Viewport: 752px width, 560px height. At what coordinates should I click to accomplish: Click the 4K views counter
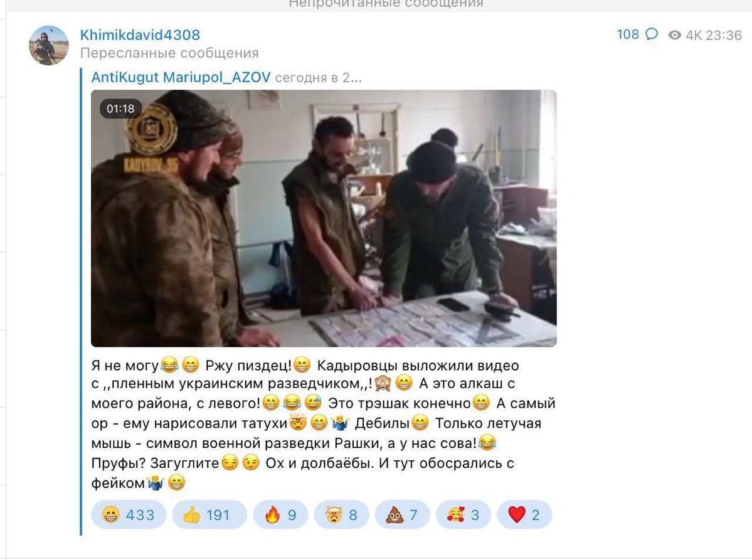[x=694, y=36]
